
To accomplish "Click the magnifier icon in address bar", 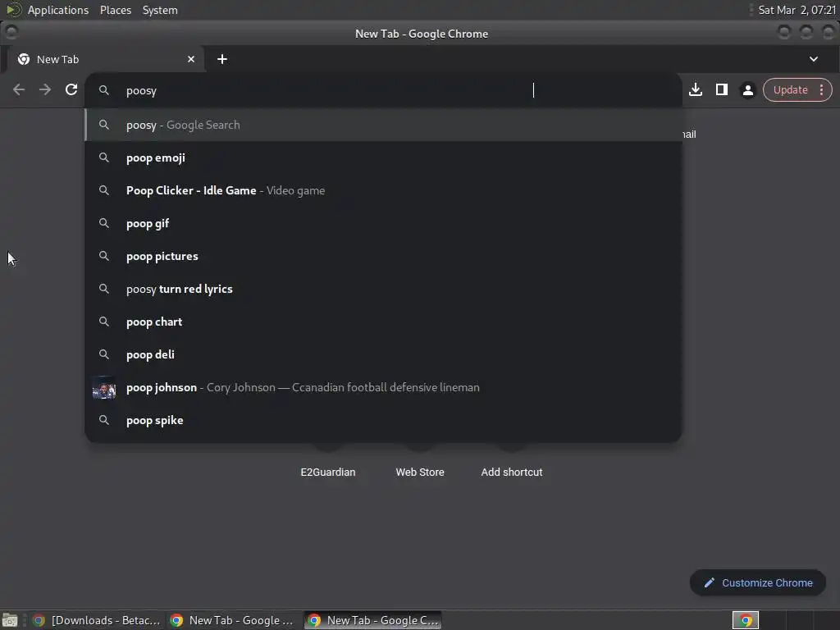I will pos(104,90).
